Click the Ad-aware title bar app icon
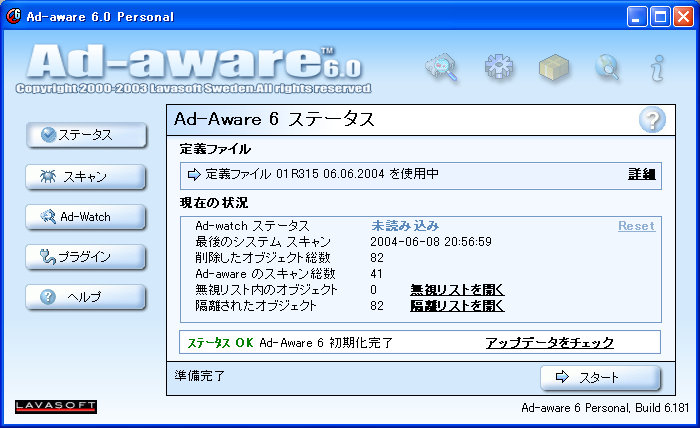This screenshot has height=428, width=700. [x=14, y=16]
